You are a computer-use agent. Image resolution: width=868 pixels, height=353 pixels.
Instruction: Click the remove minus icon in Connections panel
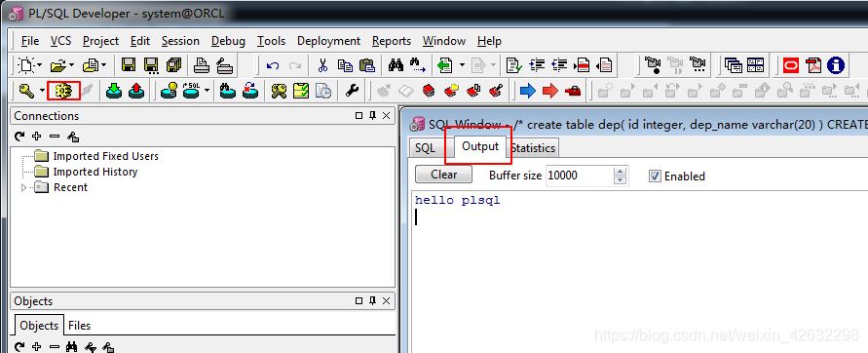tap(55, 136)
